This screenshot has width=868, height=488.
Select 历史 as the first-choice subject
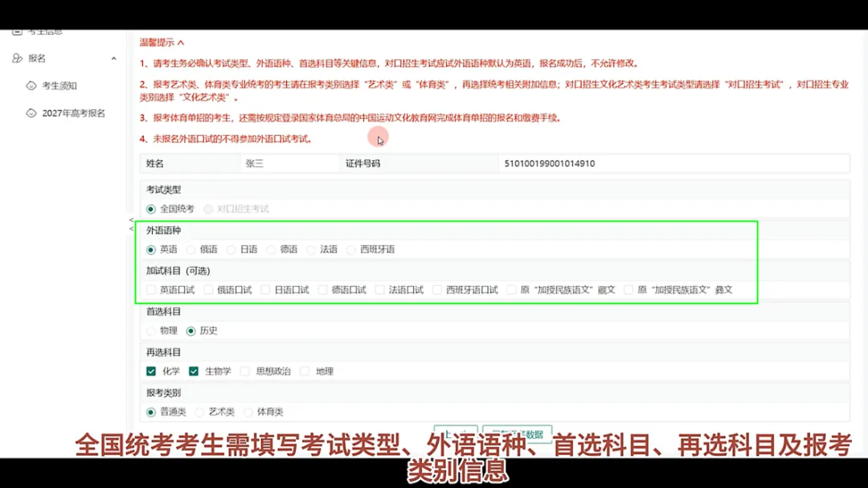coord(191,330)
